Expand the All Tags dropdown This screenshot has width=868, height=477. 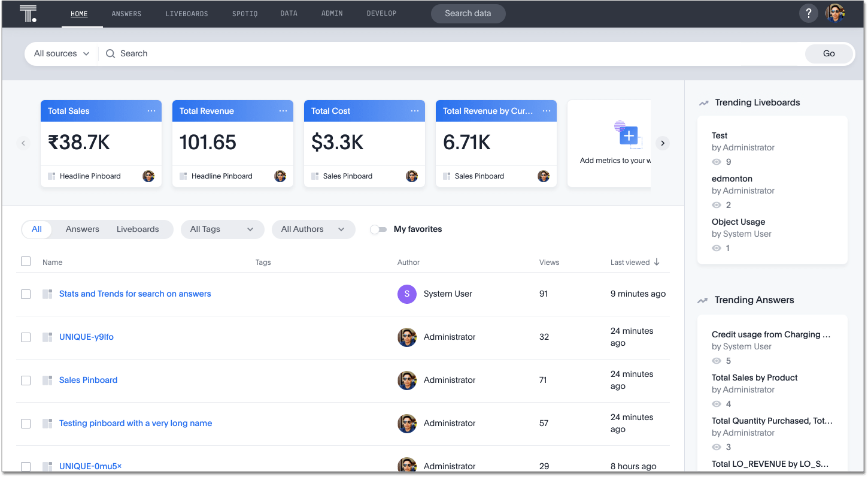point(222,229)
